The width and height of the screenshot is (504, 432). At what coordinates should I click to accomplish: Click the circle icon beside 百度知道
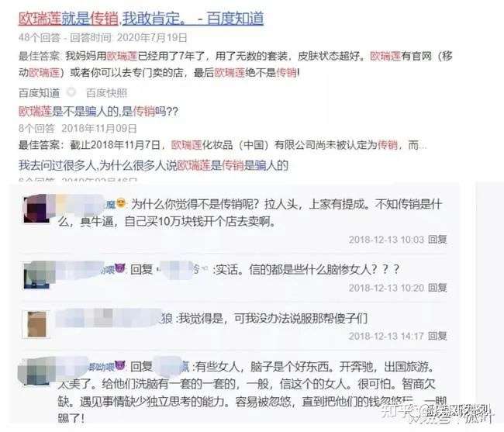click(71, 92)
